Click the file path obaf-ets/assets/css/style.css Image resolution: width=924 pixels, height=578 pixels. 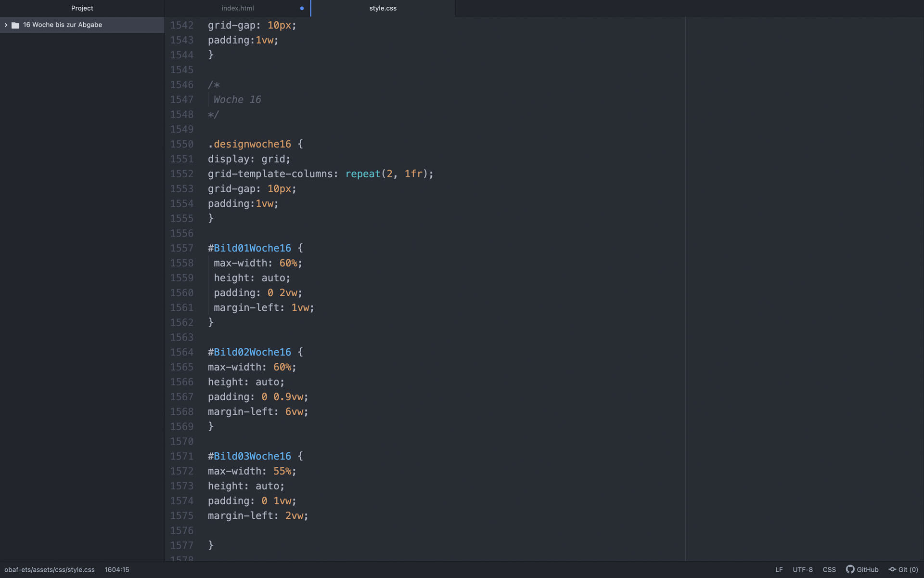50,569
